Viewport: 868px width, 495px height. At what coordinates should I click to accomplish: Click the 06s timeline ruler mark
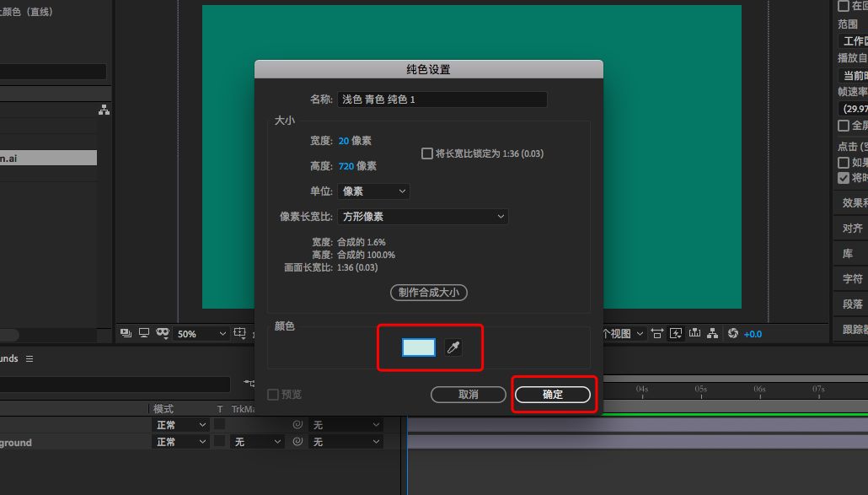coord(759,390)
